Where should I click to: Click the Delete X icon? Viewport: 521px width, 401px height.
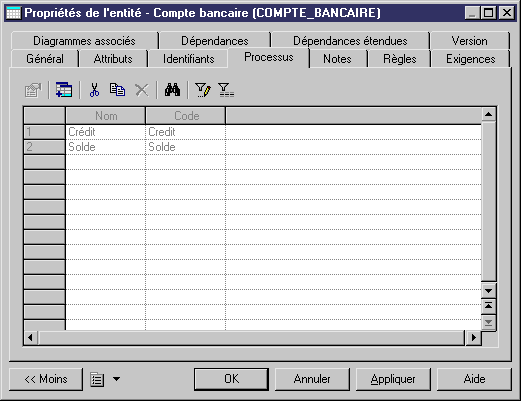pyautogui.click(x=142, y=90)
